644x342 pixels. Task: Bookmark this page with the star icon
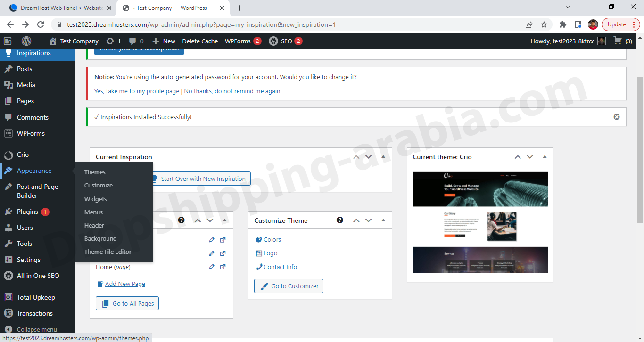pos(544,24)
